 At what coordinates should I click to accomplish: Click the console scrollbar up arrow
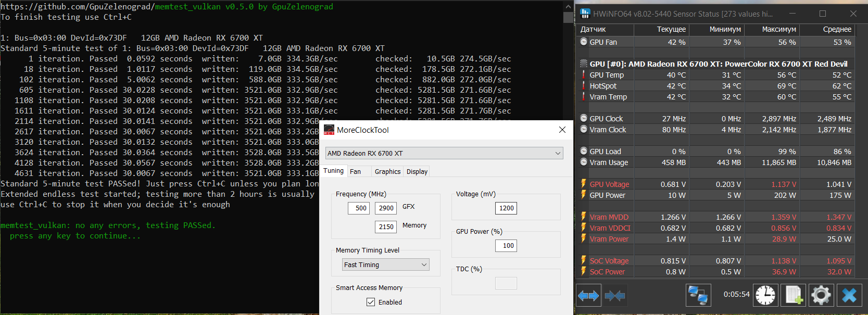(x=568, y=6)
